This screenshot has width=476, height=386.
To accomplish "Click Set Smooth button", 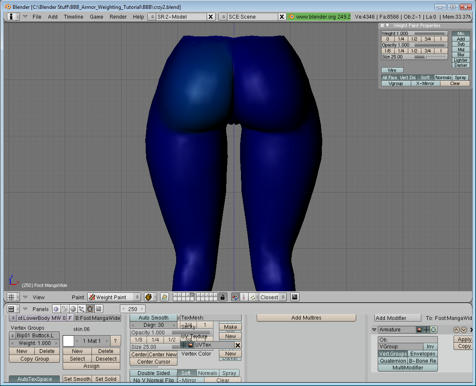I will 77,379.
